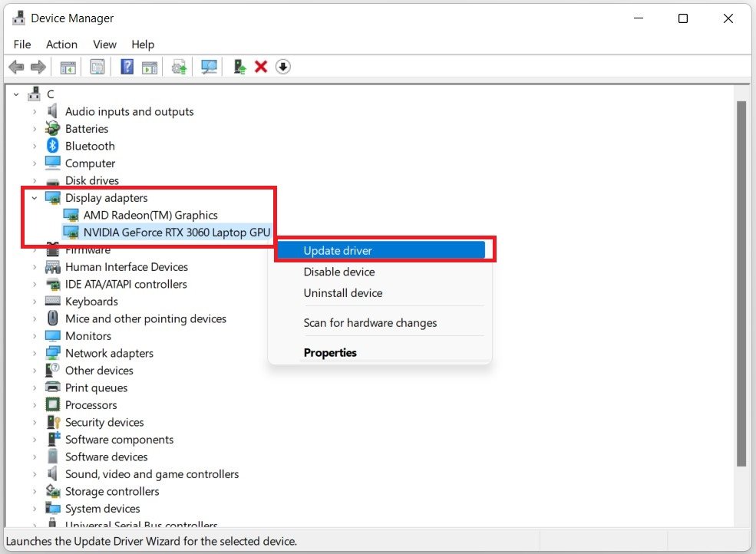Choose Disable device from context menu
Screen dimensions: 756x554
coord(381,272)
